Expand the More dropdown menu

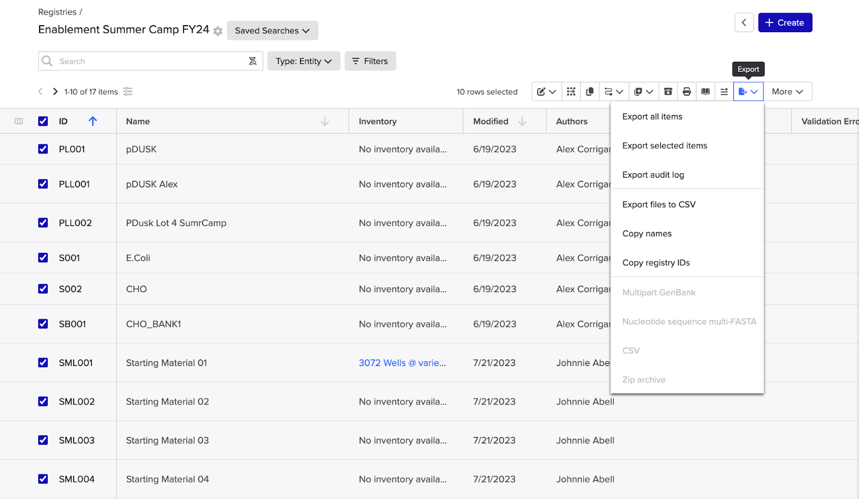pos(787,92)
